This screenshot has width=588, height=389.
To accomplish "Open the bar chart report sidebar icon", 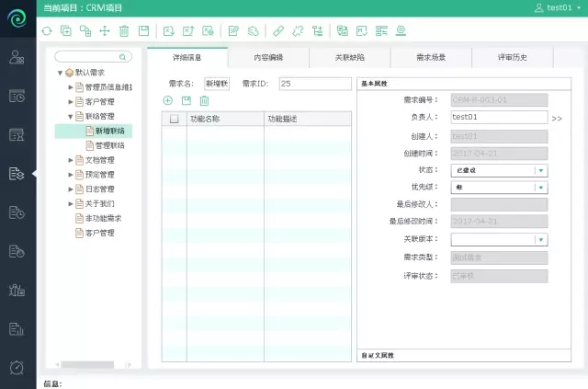I will pos(17,329).
